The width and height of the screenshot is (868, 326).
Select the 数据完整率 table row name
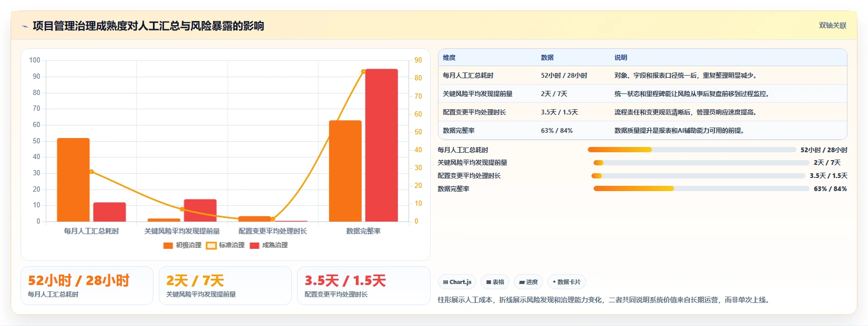click(458, 131)
